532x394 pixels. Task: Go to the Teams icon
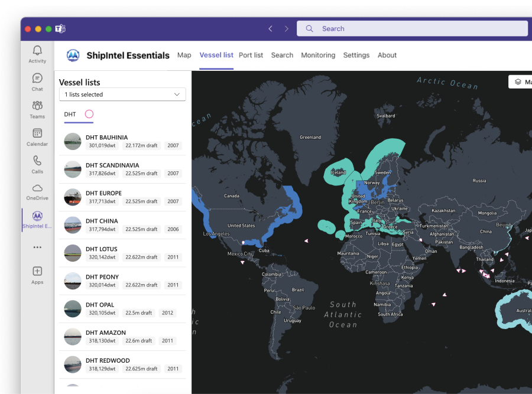pos(37,106)
